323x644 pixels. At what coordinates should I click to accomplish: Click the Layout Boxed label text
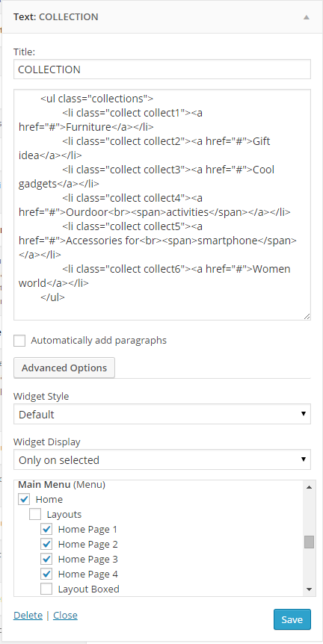[89, 589]
